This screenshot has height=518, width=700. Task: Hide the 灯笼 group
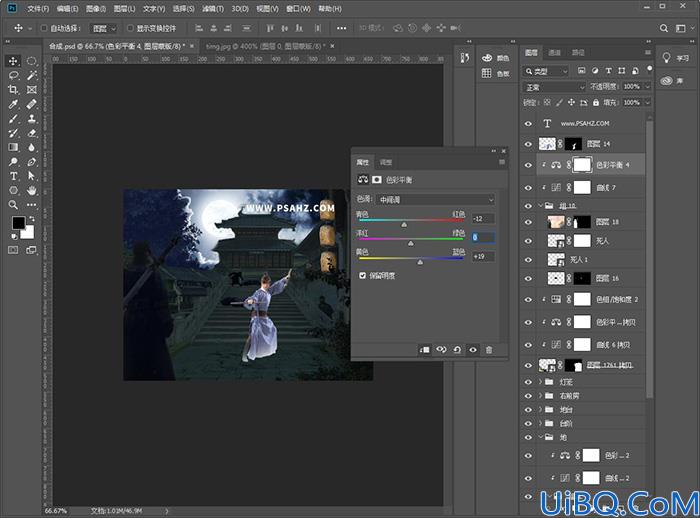[529, 382]
